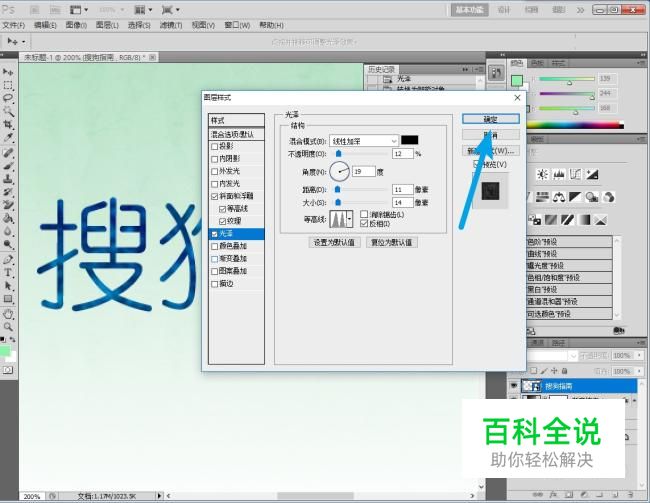Image resolution: width=650 pixels, height=503 pixels.
Task: Select the Rectangular Marquee tool
Action: (8, 85)
